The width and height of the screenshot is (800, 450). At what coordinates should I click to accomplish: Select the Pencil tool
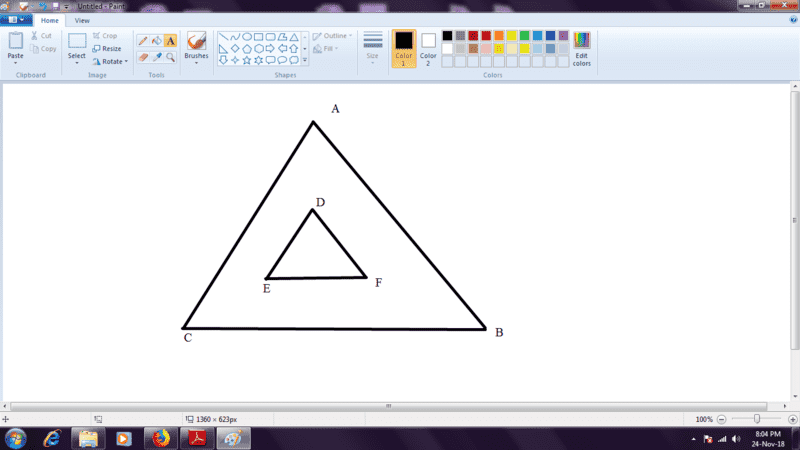(x=142, y=41)
